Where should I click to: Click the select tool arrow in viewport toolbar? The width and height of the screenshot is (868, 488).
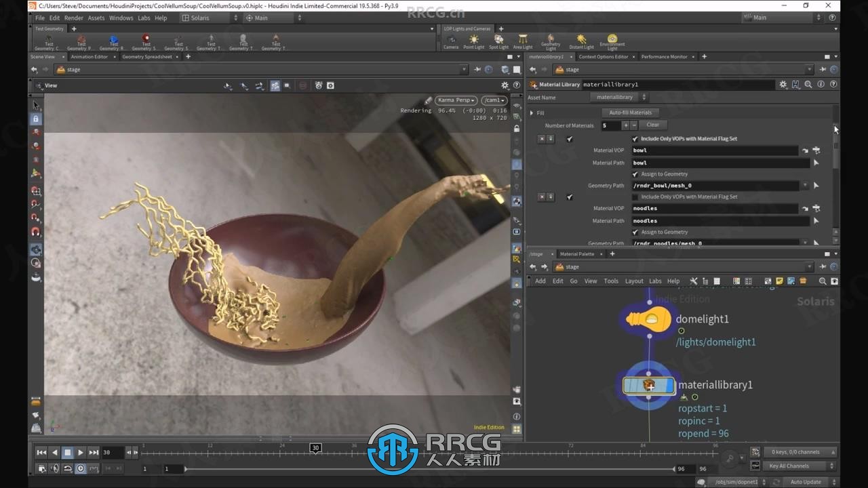tap(37, 105)
